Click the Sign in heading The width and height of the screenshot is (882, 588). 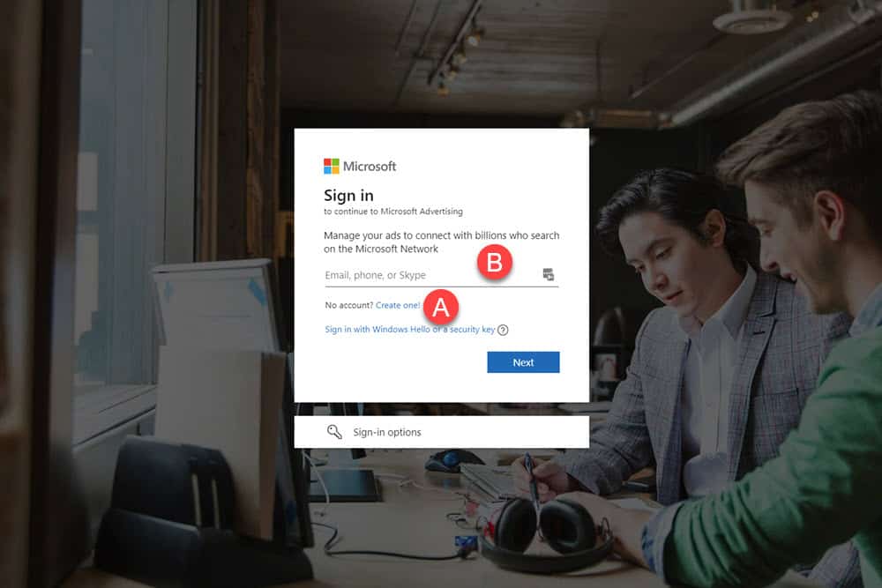click(x=348, y=196)
